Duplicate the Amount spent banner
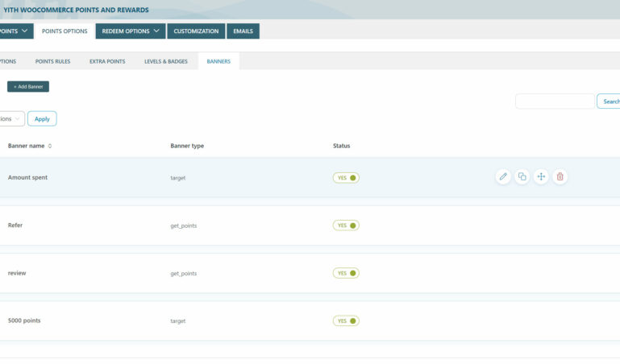 [x=522, y=176]
